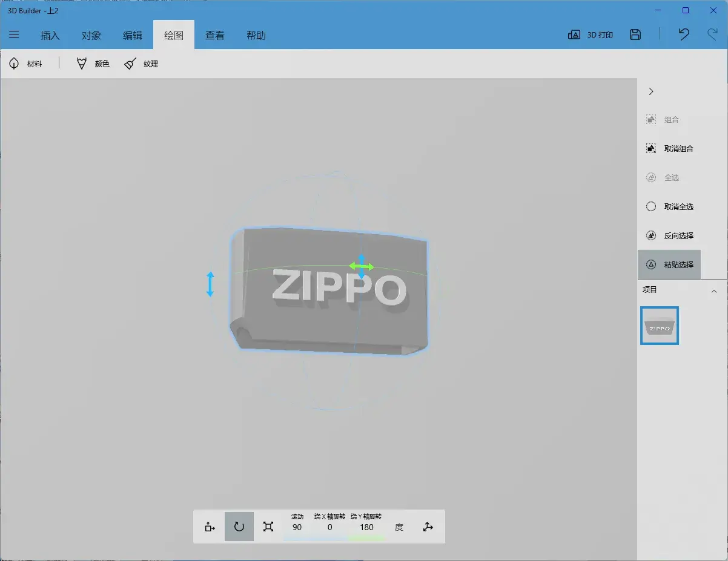
Task: Select the 纹理 texture tool
Action: pyautogui.click(x=141, y=64)
